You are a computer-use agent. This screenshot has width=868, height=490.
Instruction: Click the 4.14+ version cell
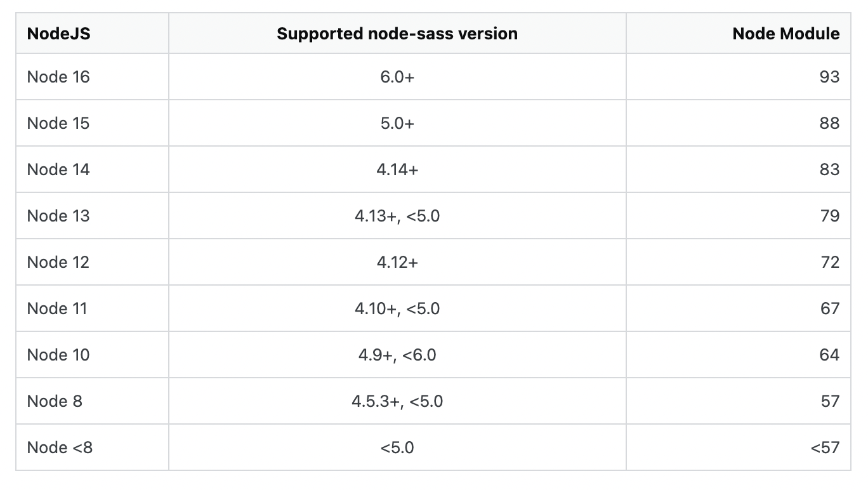397,169
